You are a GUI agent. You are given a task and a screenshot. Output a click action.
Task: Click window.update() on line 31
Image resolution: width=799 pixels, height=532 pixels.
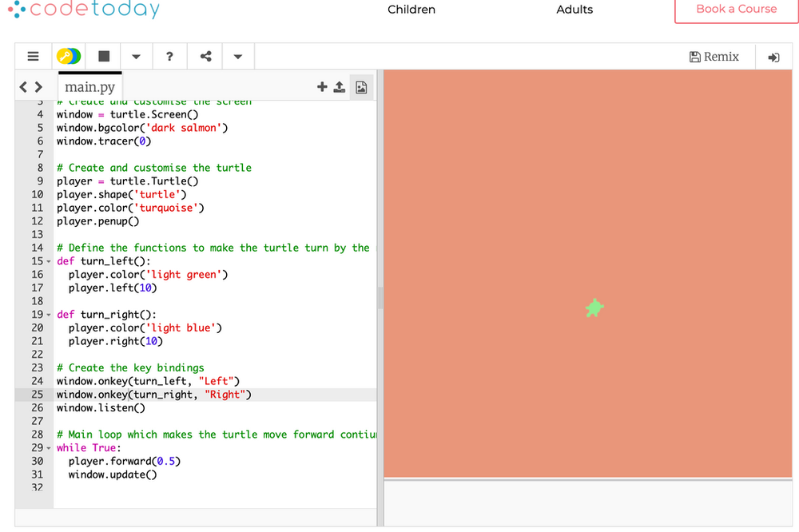click(x=113, y=475)
